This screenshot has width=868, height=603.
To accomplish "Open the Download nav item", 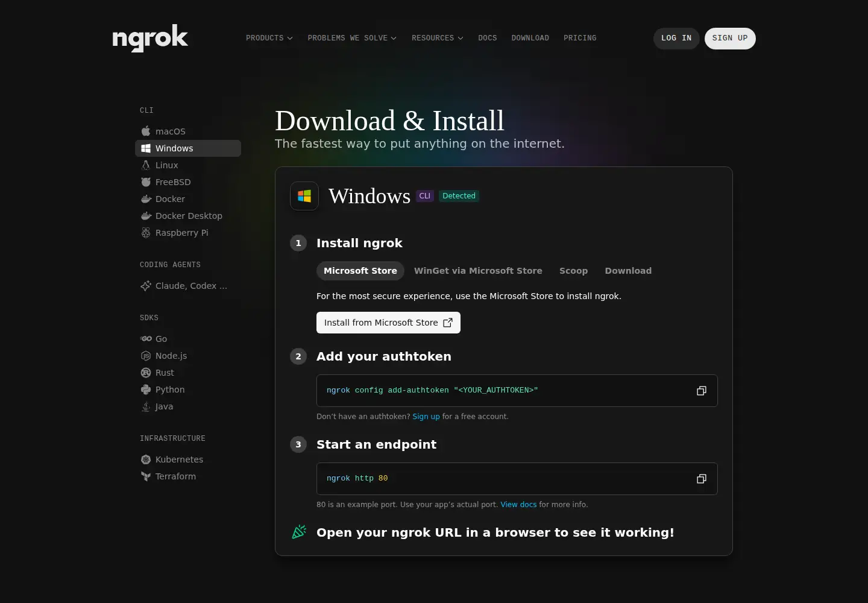I will pyautogui.click(x=530, y=38).
